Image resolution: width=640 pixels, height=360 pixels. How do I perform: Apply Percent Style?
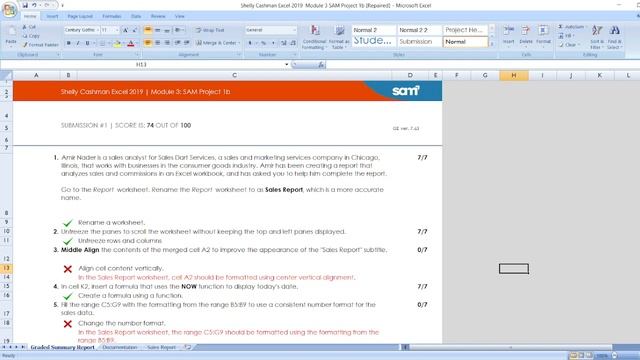click(264, 43)
